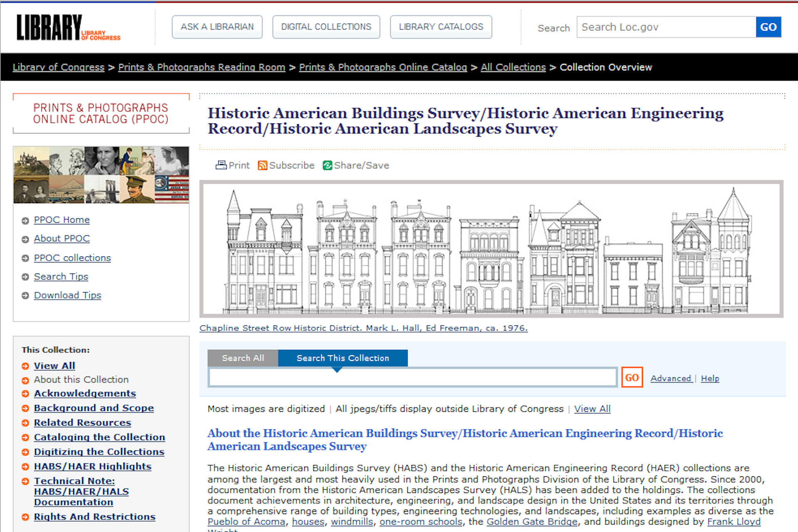
Task: Switch to the Search All tab
Action: [243, 358]
